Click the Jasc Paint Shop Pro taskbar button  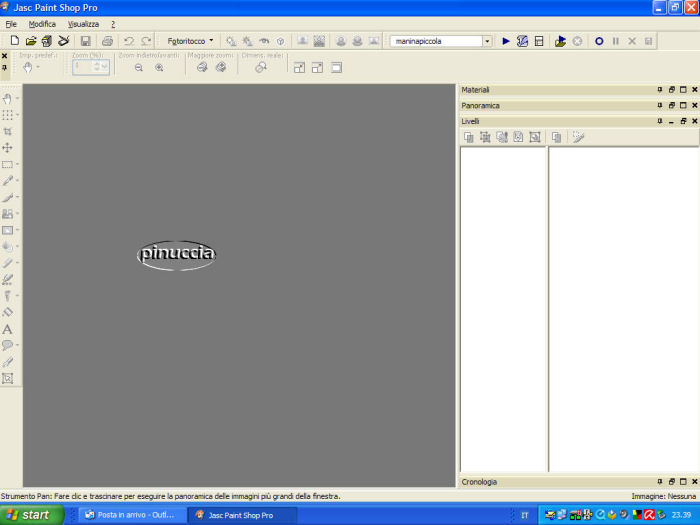[x=242, y=515]
